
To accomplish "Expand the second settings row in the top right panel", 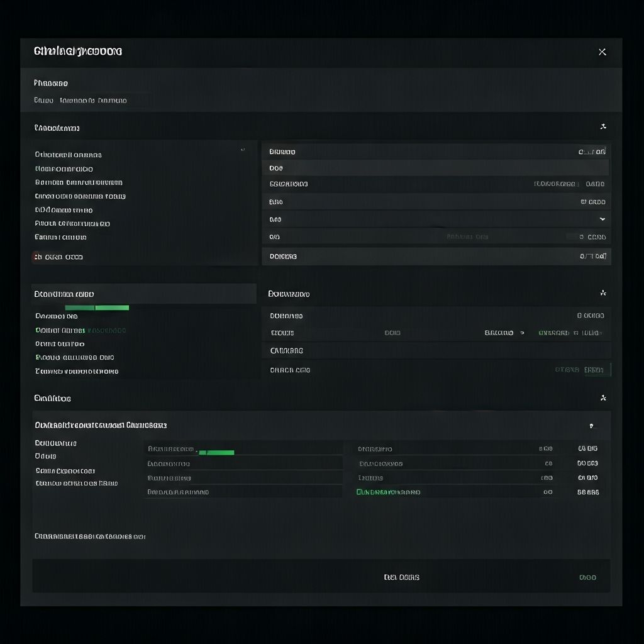I will pos(435,168).
